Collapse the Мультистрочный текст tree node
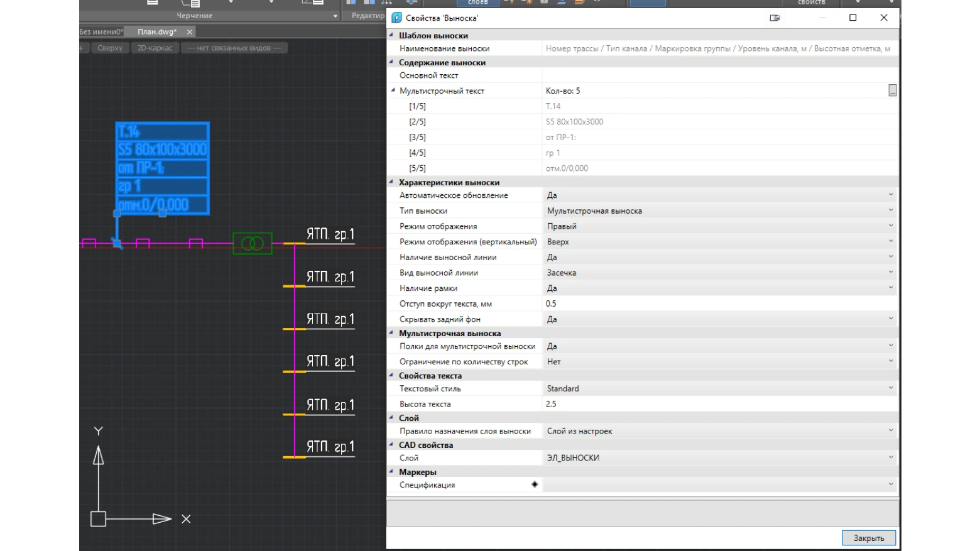980x551 pixels. [393, 90]
